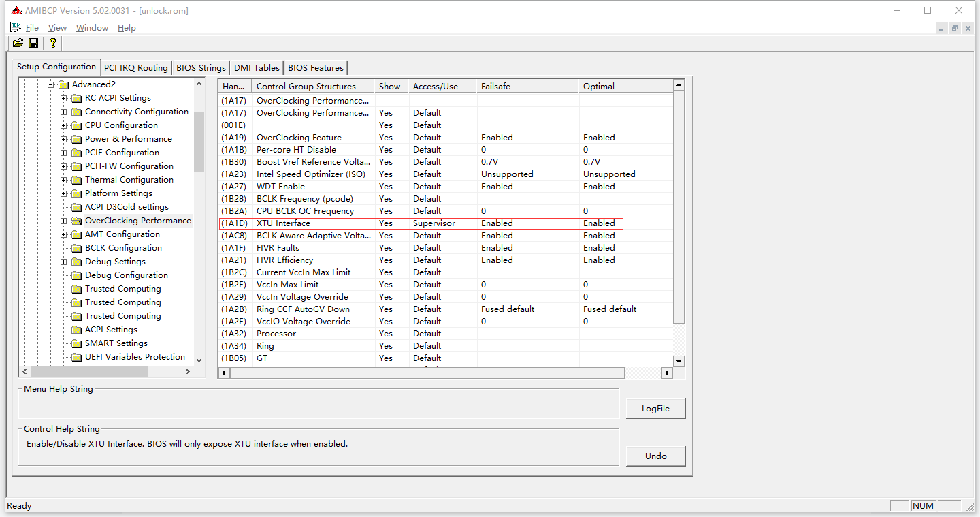Click the BCLK Configuration folder icon

click(76, 248)
